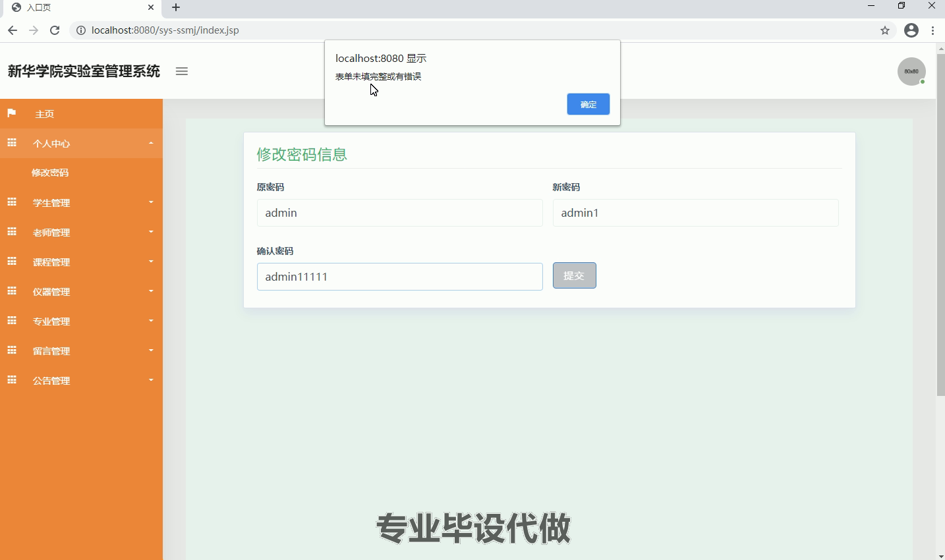Click the grid icon beside 课程管理
This screenshot has width=945, height=560.
pos(11,262)
